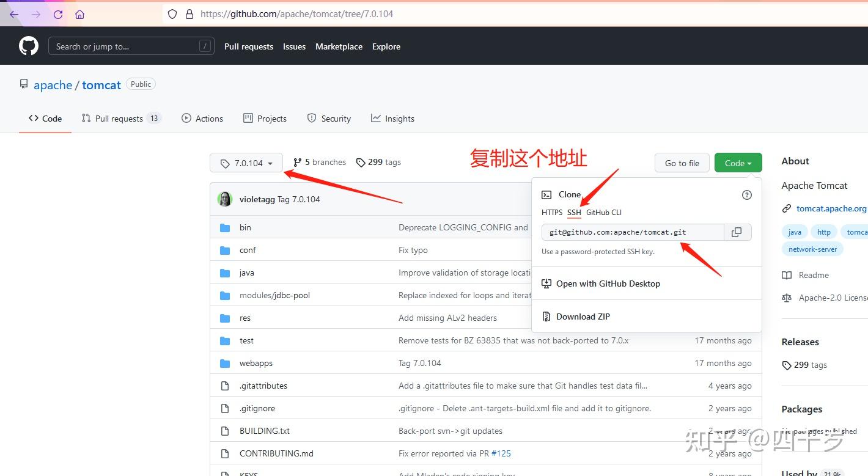
Task: Click the Go to file button
Action: tap(682, 163)
